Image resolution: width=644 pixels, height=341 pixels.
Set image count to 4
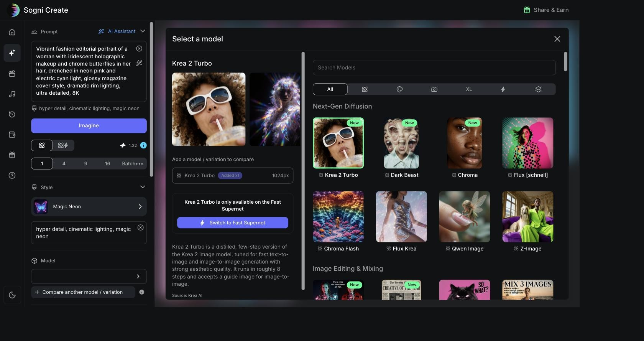64,164
